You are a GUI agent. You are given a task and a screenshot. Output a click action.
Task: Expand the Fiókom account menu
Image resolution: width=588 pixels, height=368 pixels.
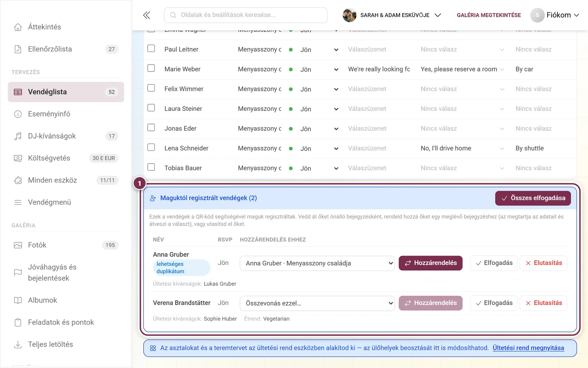pos(555,15)
